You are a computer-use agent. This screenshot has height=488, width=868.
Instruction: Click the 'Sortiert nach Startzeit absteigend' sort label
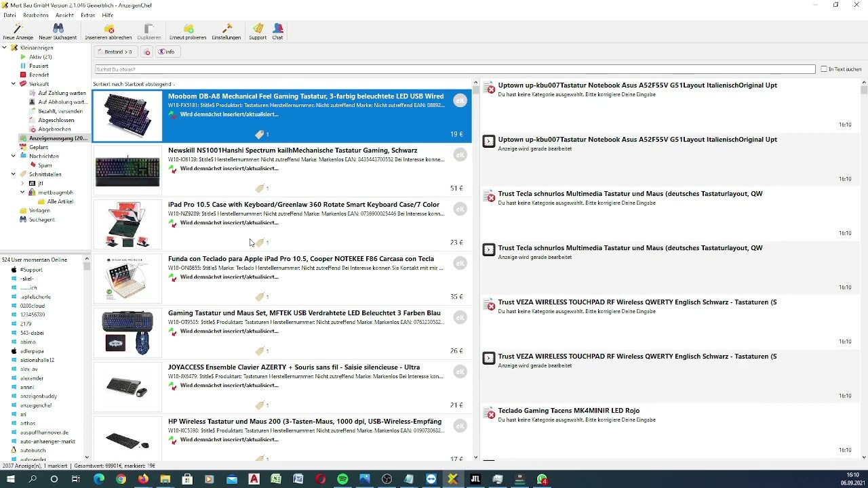(134, 84)
